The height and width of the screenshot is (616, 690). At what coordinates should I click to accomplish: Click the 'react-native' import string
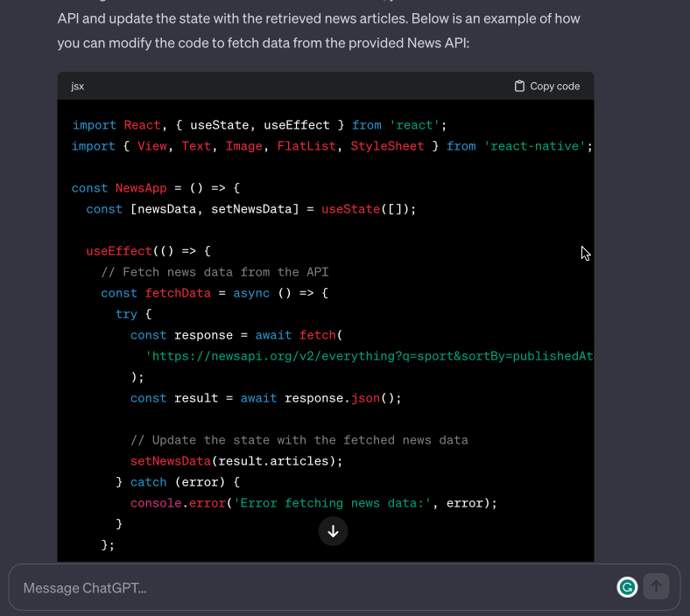coord(535,146)
